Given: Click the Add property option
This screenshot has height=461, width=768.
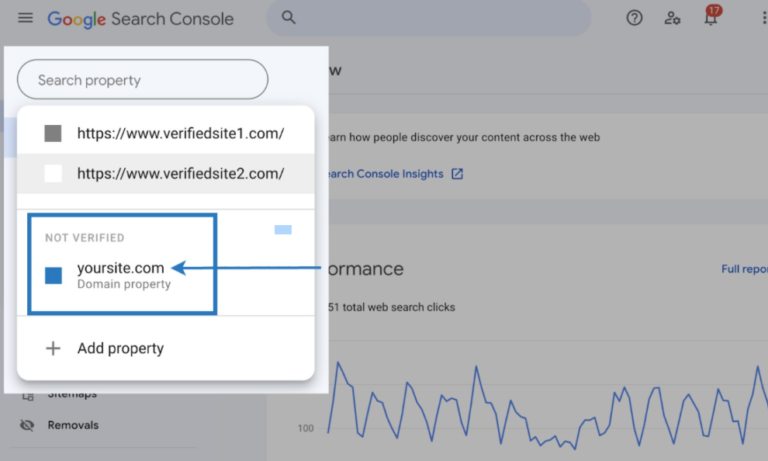Looking at the screenshot, I should pyautogui.click(x=120, y=348).
